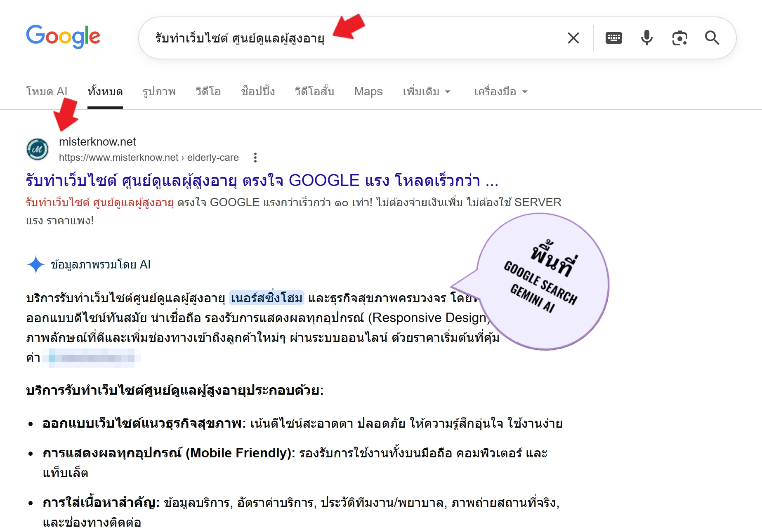Screen dimensions: 762x532
Task: Open the วิดีโอ videos tab
Action: tap(208, 91)
